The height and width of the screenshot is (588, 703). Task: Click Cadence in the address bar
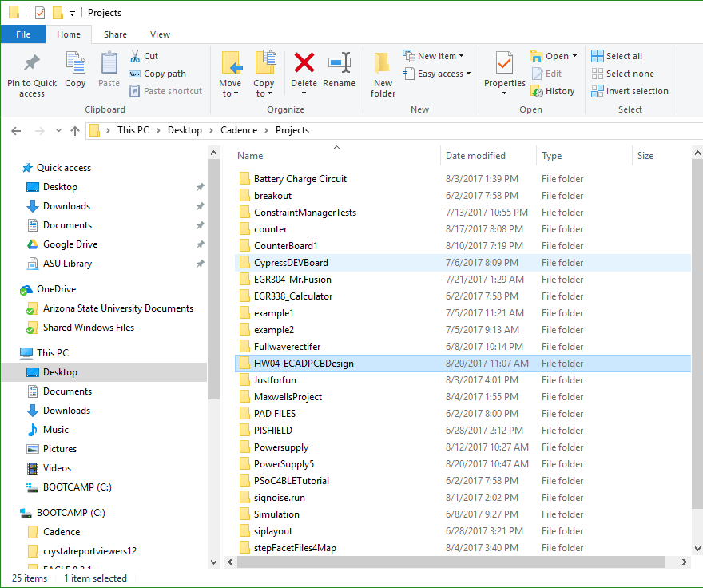239,130
